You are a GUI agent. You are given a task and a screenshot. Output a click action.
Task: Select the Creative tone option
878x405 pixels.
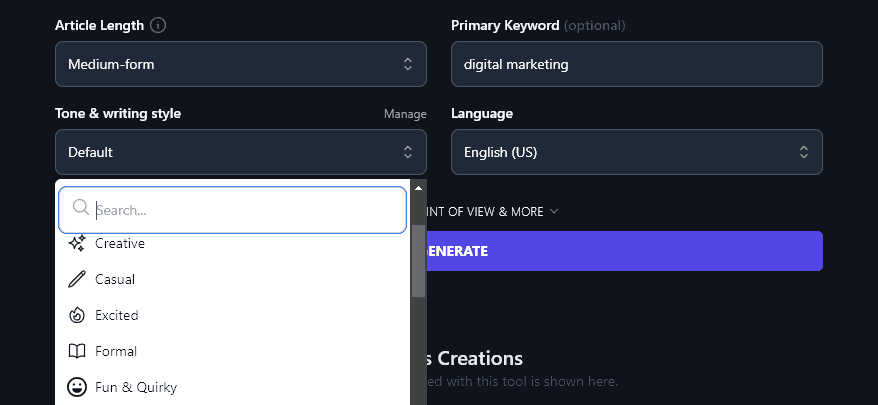pyautogui.click(x=120, y=243)
